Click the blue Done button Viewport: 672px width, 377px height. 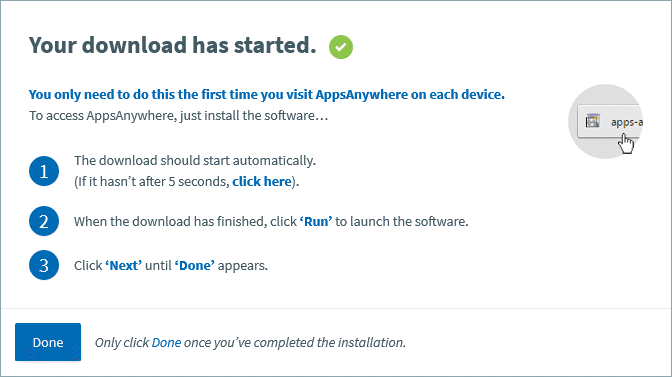pyautogui.click(x=48, y=342)
